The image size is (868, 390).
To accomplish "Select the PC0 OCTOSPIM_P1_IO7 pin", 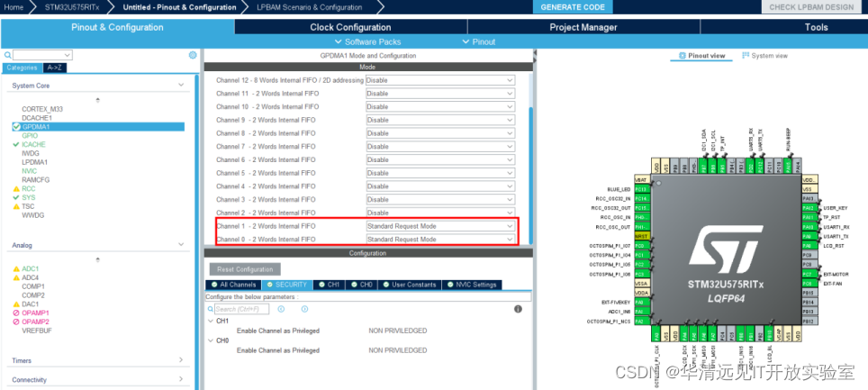I will pos(641,245).
